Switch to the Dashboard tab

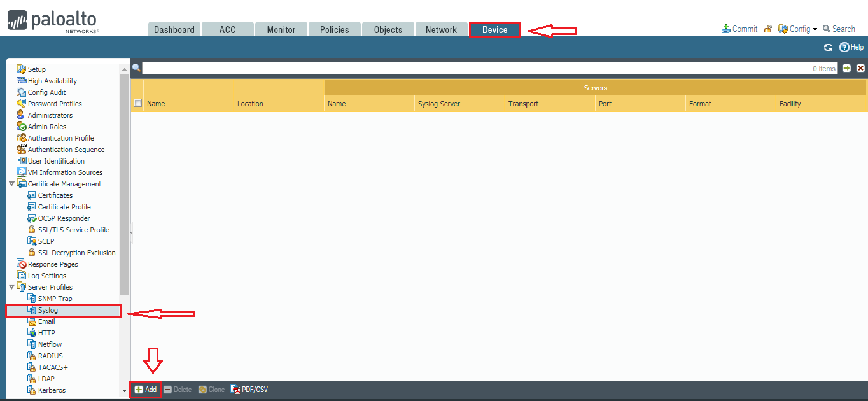[174, 29]
